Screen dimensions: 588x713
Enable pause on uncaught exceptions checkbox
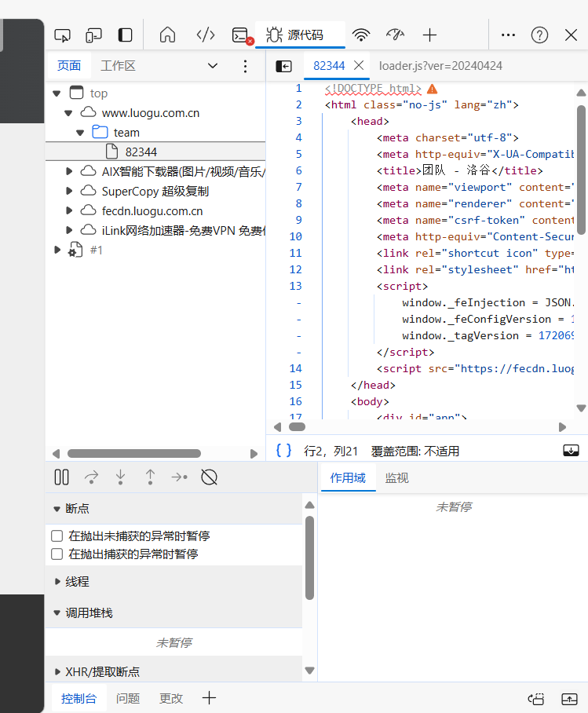(57, 536)
